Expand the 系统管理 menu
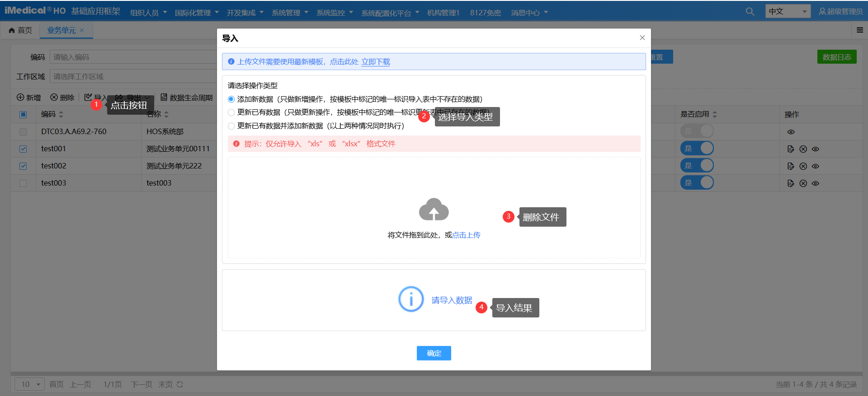 tap(289, 13)
